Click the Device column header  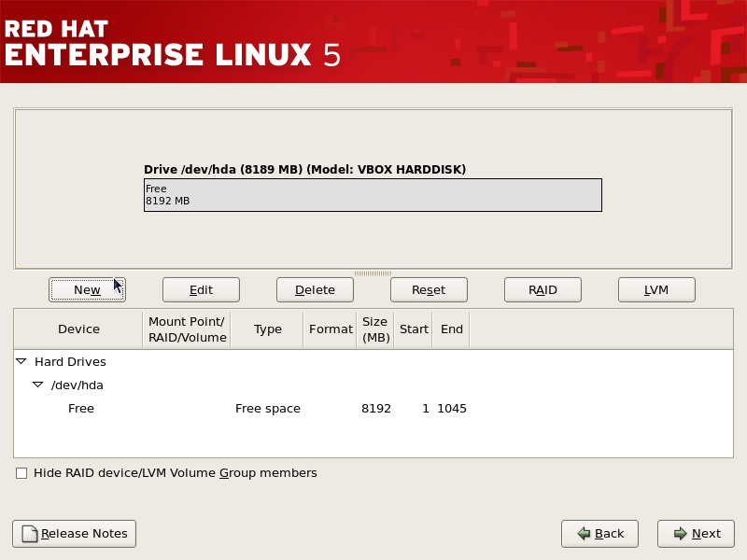(78, 329)
